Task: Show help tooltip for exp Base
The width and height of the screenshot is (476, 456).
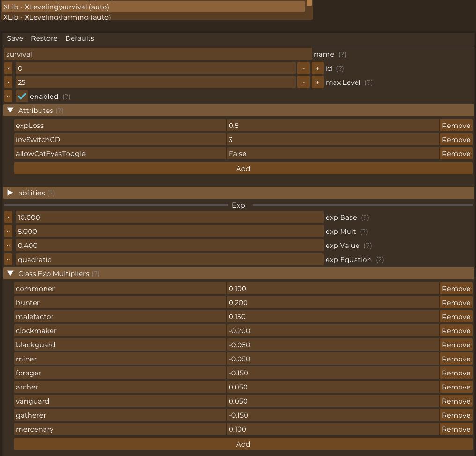Action: tap(365, 217)
